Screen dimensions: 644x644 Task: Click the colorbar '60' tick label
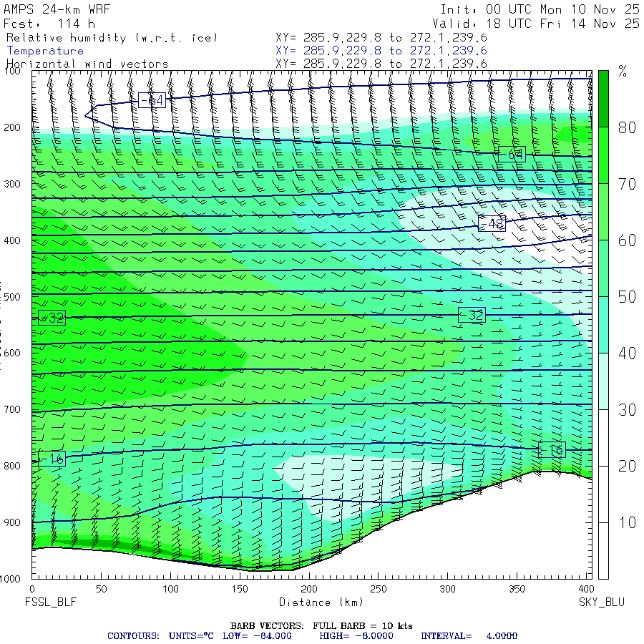[x=627, y=240]
